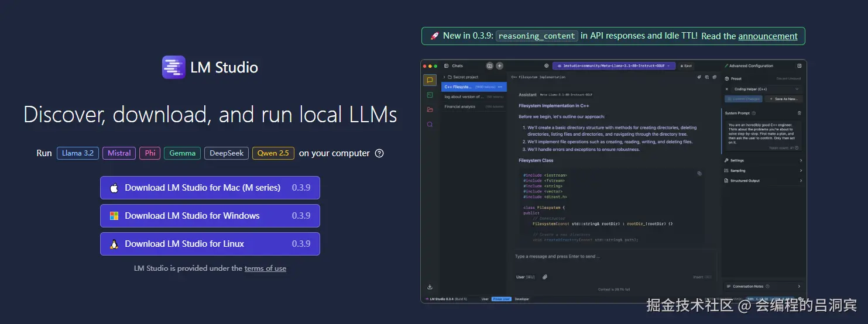
Task: Click the help question mark after 'on your computer'
Action: [x=379, y=153]
